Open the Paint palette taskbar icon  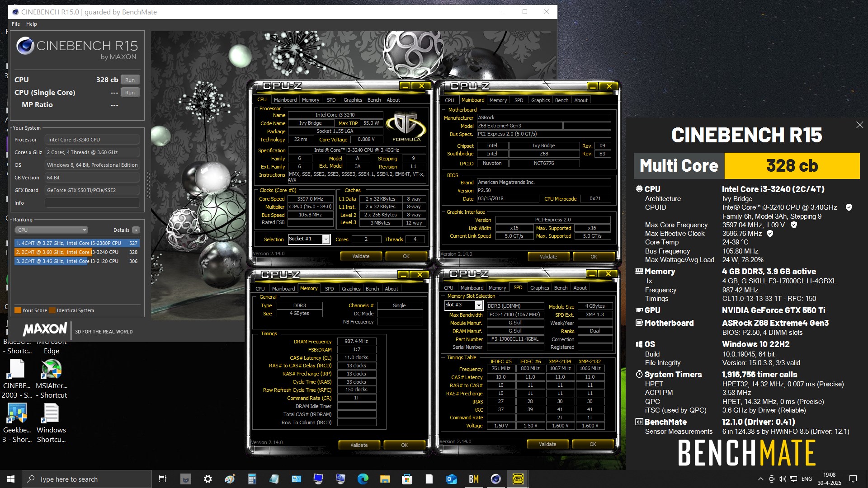point(230,479)
